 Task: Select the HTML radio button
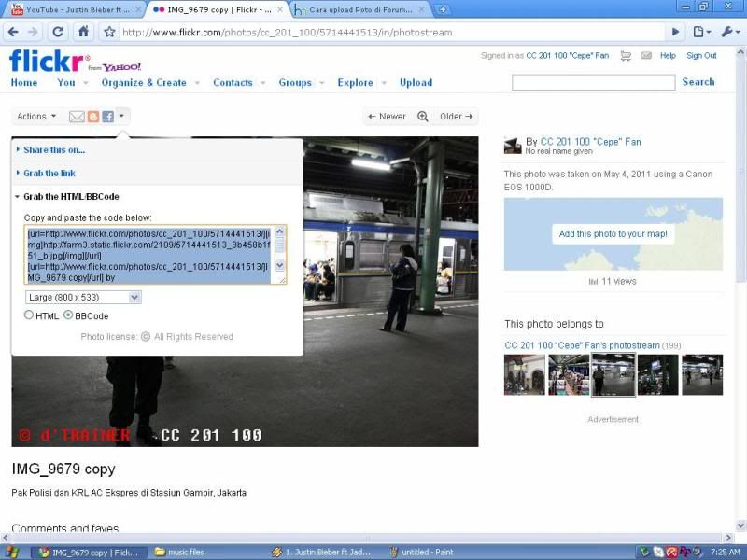(x=29, y=315)
